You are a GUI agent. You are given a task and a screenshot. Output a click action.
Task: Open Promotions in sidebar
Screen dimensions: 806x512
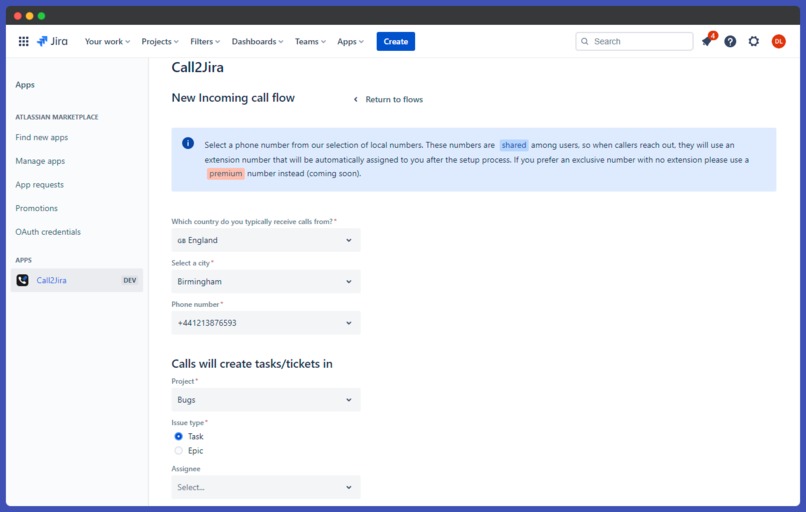(36, 208)
